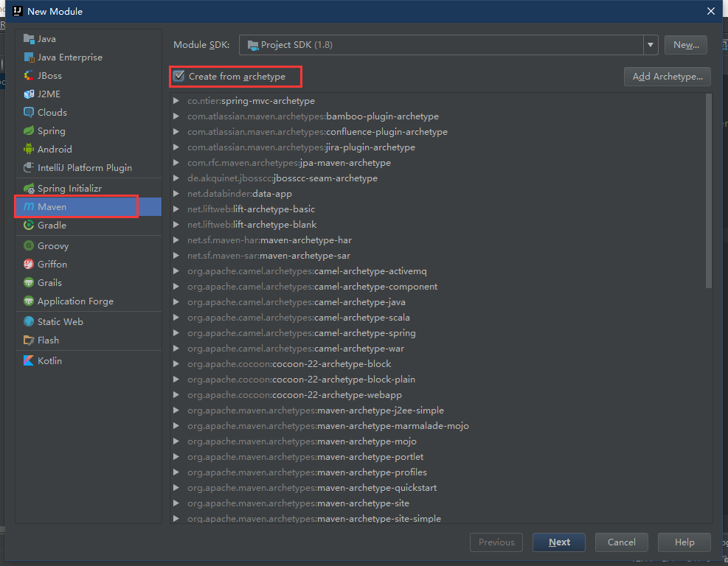Open the Module SDK dropdown arrow
This screenshot has height=566, width=728.
(x=651, y=45)
